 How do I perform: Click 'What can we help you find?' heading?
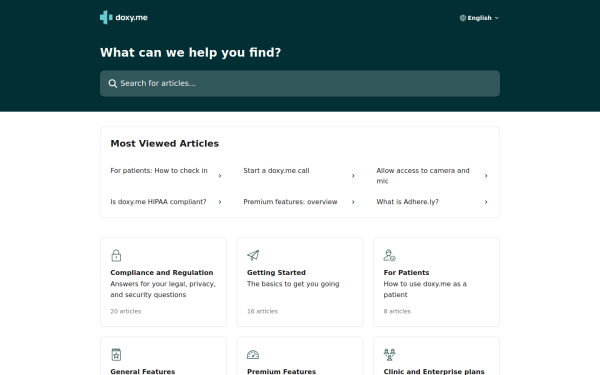coord(191,52)
